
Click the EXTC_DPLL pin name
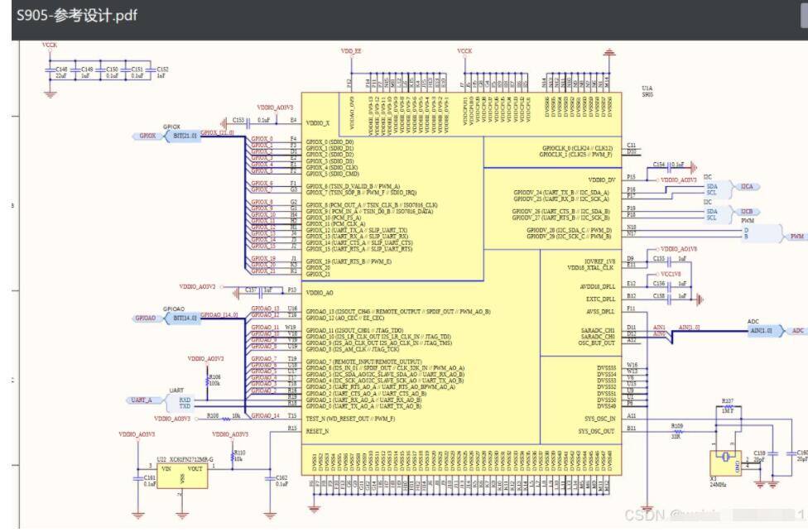[600, 300]
